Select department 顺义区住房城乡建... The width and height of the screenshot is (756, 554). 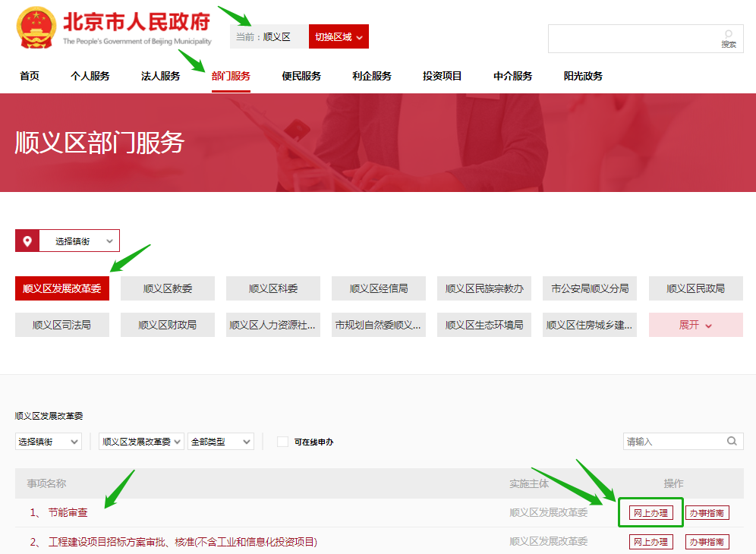(x=590, y=325)
